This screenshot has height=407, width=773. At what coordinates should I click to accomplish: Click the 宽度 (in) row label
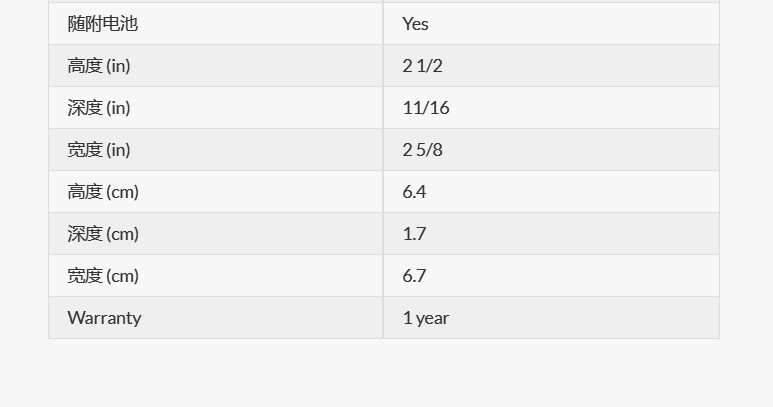99,149
